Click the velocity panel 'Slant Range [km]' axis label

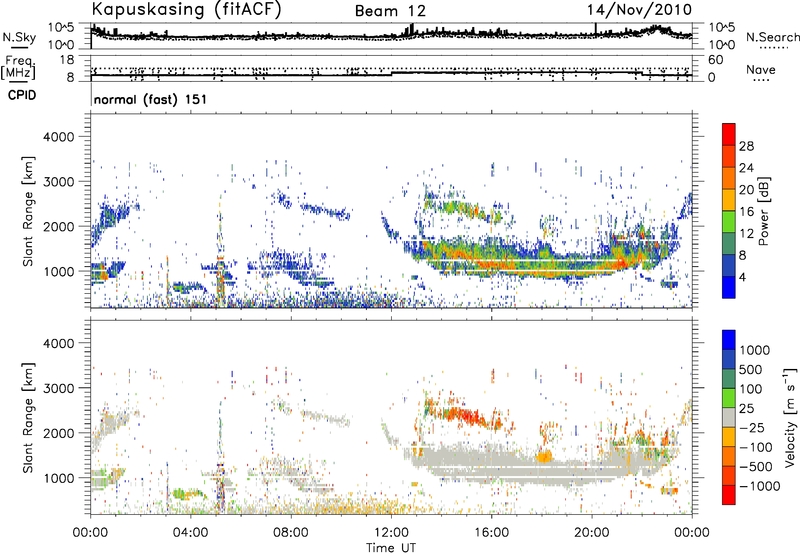(x=28, y=418)
